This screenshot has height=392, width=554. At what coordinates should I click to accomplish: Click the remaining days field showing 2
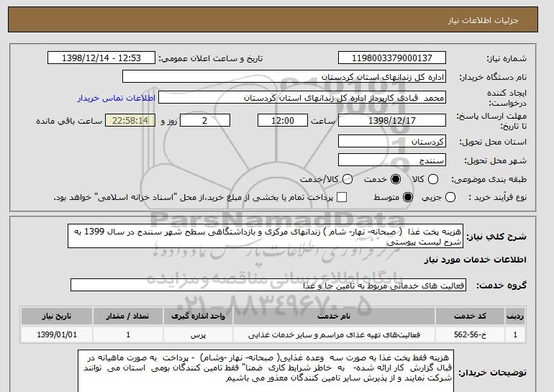click(x=205, y=120)
